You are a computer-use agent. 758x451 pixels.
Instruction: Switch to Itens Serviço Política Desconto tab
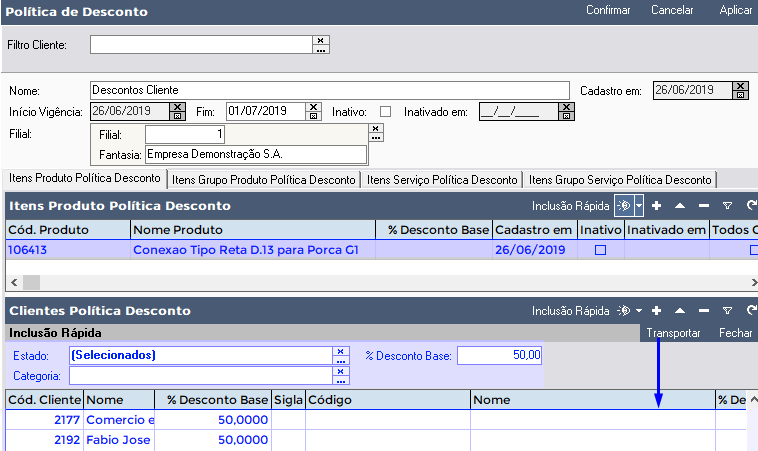[442, 180]
